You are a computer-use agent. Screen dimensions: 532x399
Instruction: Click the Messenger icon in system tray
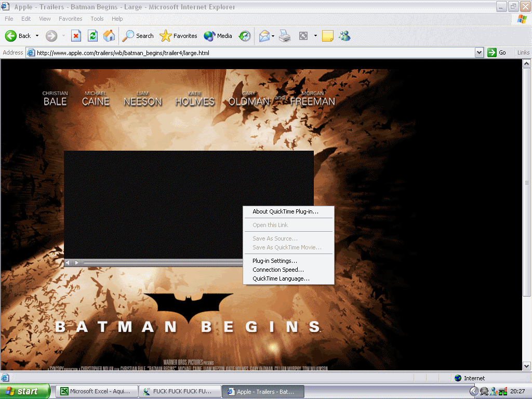tap(494, 392)
